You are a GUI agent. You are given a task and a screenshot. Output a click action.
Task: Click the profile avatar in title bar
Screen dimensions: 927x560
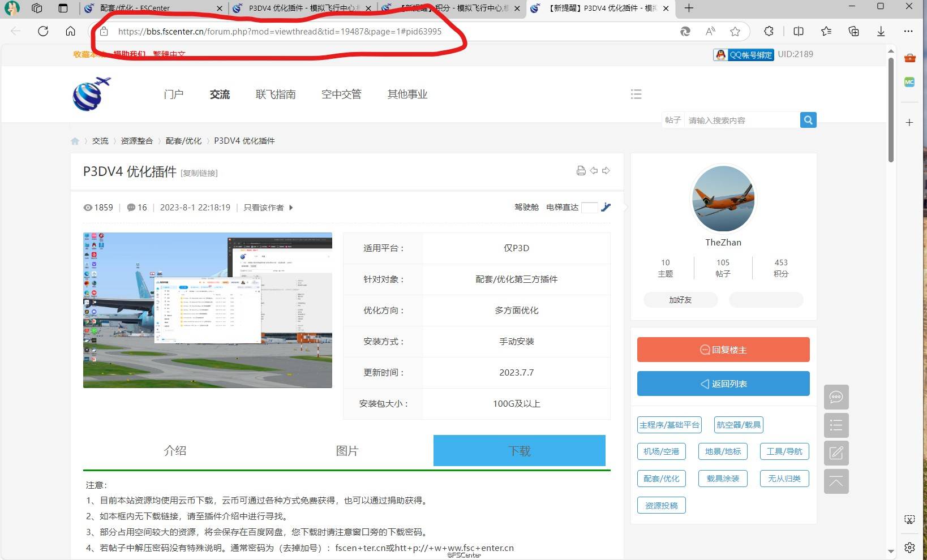click(x=12, y=8)
